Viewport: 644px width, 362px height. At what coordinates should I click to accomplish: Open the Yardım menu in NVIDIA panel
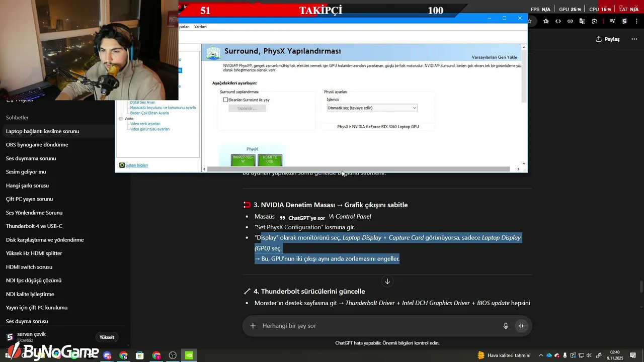pos(200,27)
